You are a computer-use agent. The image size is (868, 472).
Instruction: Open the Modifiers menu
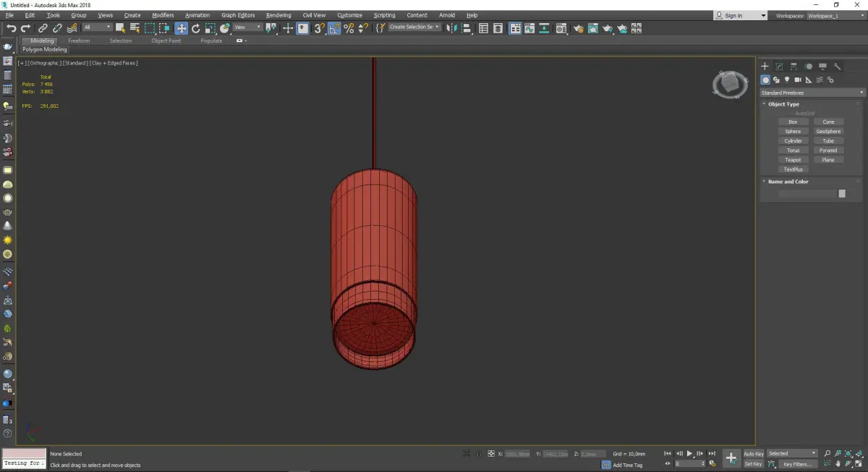(163, 15)
